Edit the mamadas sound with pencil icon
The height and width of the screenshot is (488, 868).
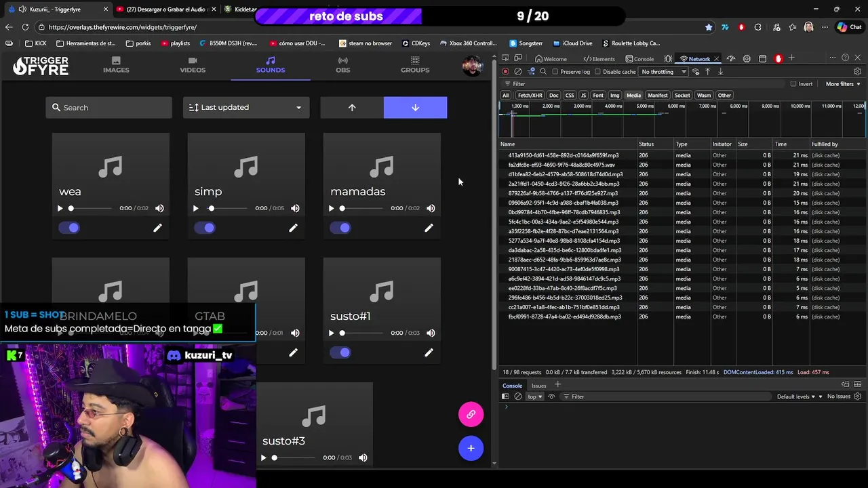point(429,228)
